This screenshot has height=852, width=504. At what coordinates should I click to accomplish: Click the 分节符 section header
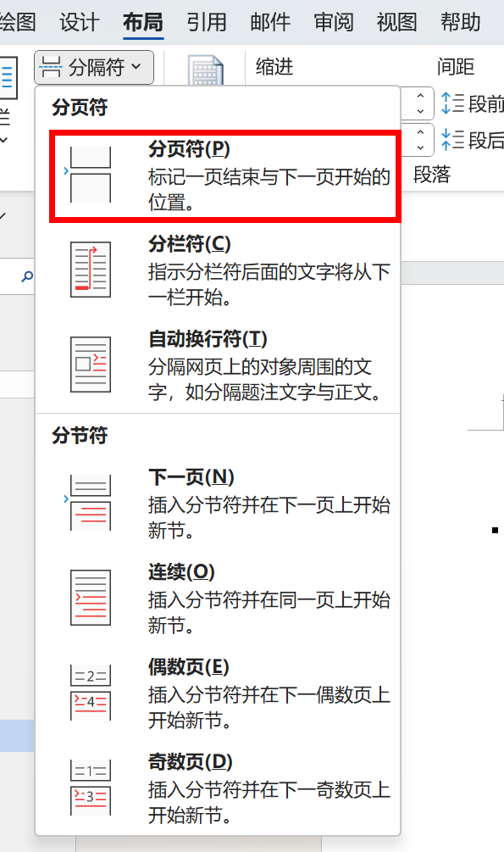pyautogui.click(x=80, y=435)
